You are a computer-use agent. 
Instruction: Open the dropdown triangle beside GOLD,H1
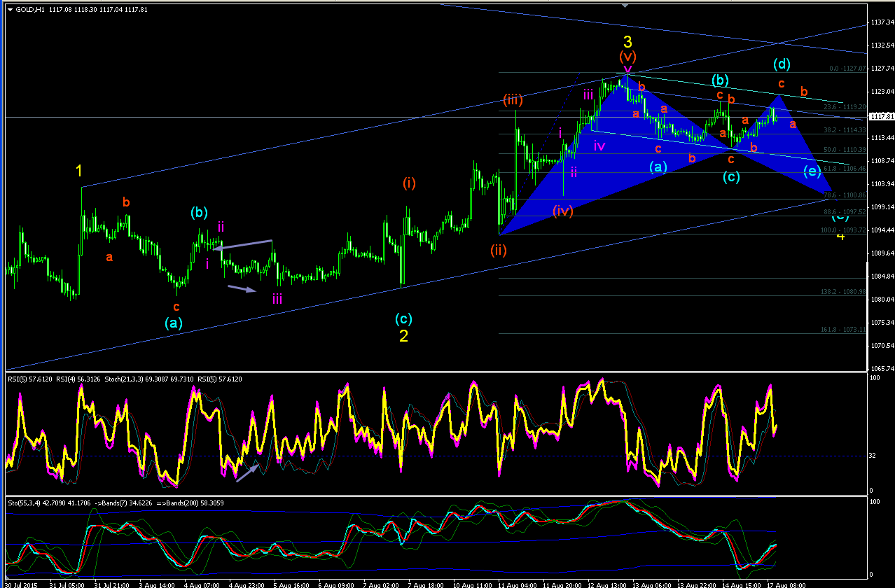(x=10, y=8)
